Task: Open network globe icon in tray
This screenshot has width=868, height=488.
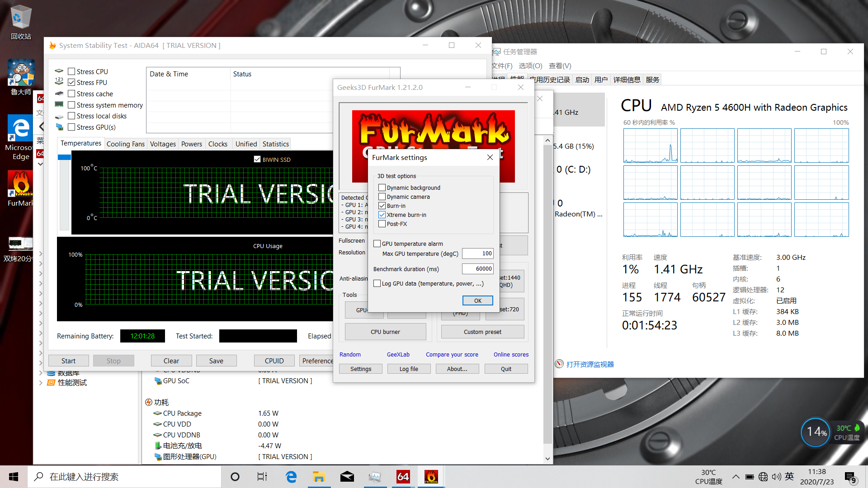Action: 763,477
